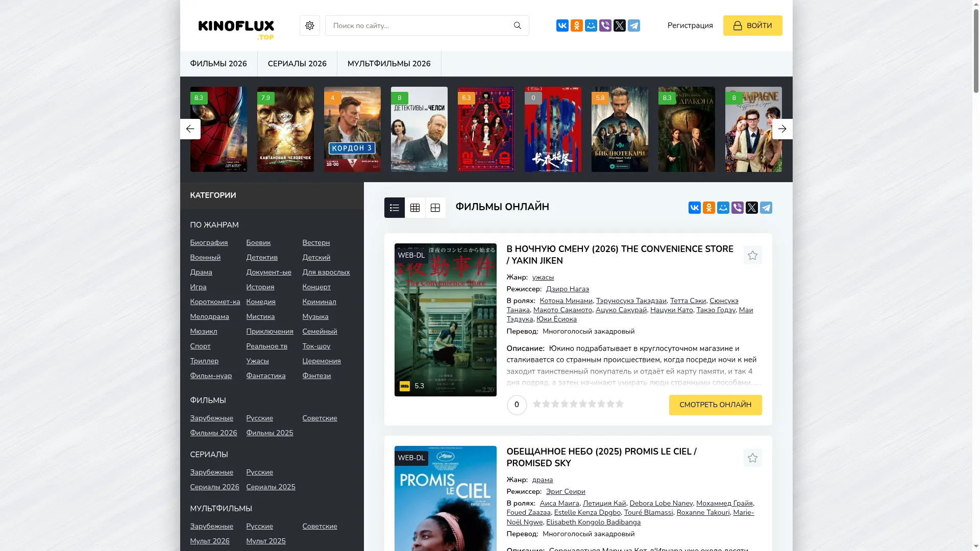
Task: Open the ФИЛЬМЫ 2026 menu tab
Action: tap(218, 64)
